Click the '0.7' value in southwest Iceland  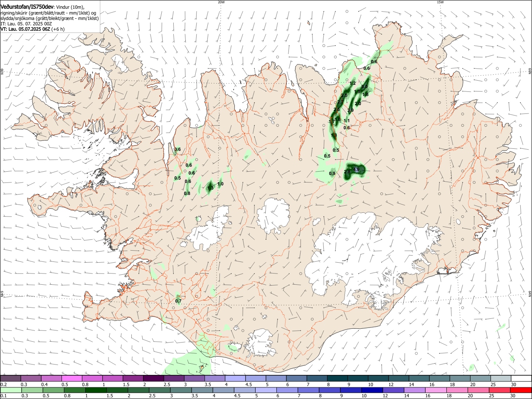pos(178,301)
